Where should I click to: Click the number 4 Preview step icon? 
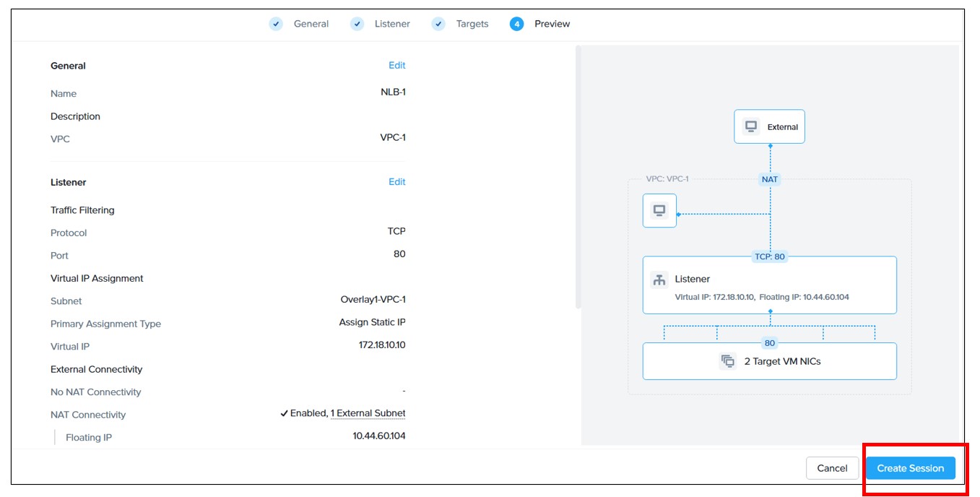(516, 24)
